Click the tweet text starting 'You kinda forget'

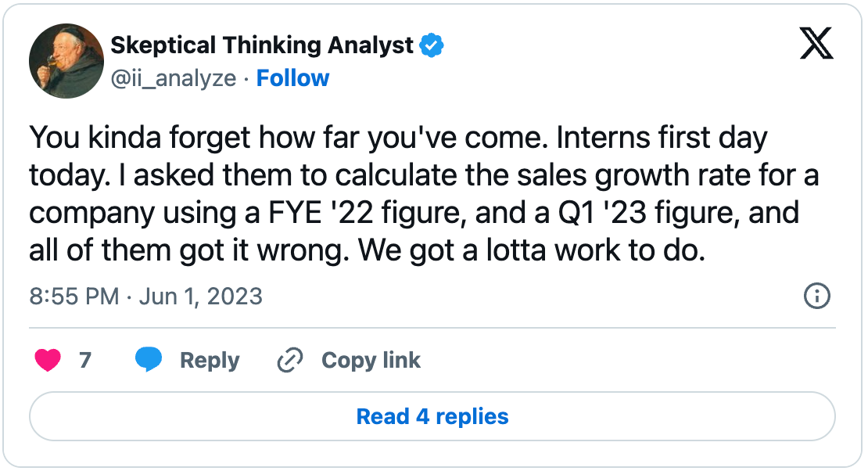[x=424, y=194]
